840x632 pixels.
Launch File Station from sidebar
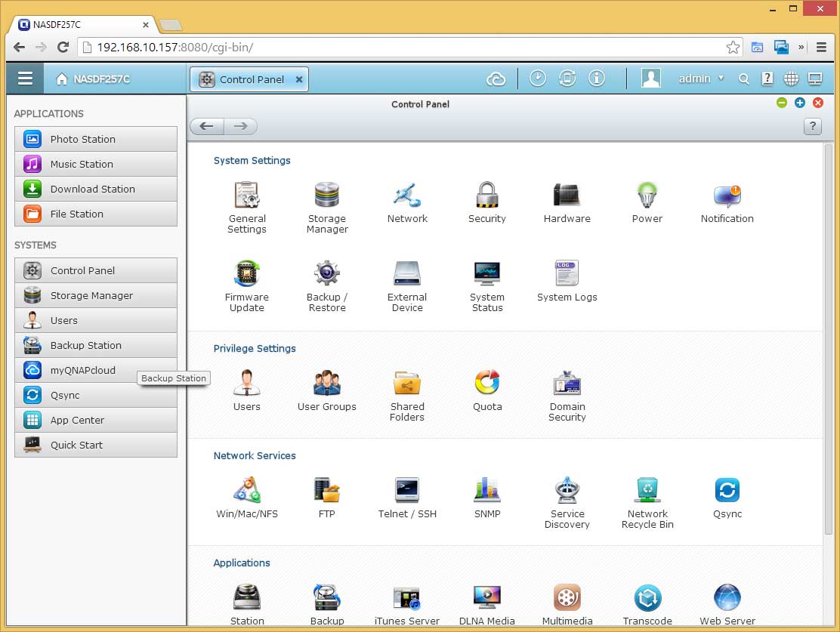click(96, 214)
